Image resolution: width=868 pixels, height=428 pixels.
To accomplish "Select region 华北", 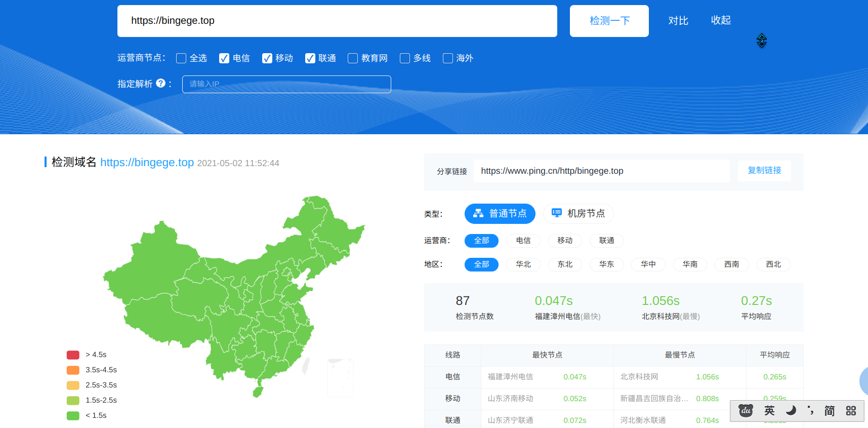I will 523,264.
